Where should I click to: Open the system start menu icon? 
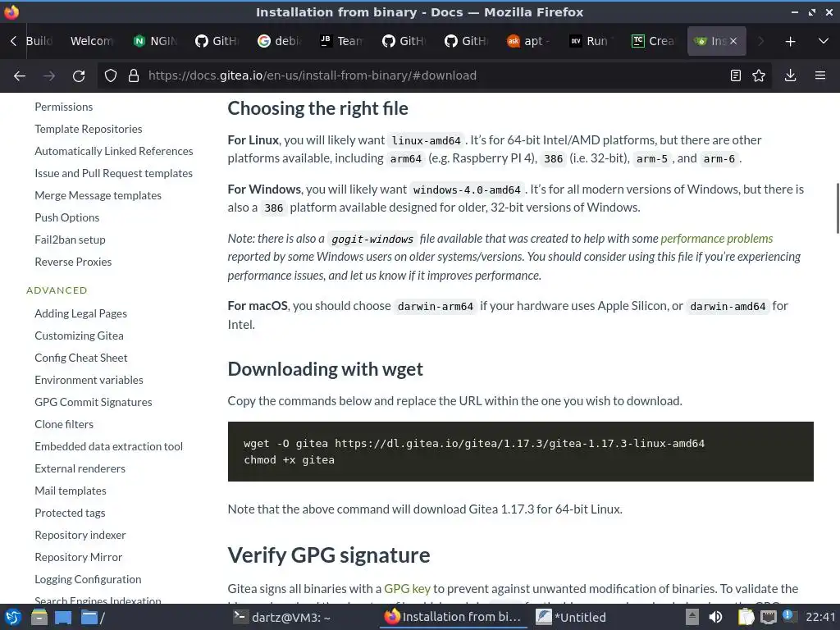[12, 617]
